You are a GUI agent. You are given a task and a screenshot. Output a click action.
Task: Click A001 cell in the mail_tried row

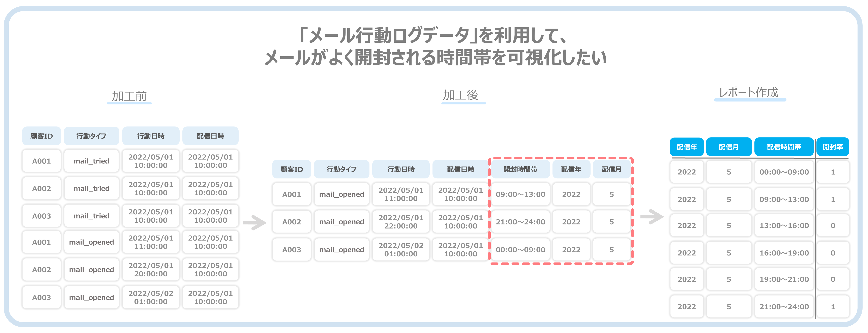pos(41,161)
